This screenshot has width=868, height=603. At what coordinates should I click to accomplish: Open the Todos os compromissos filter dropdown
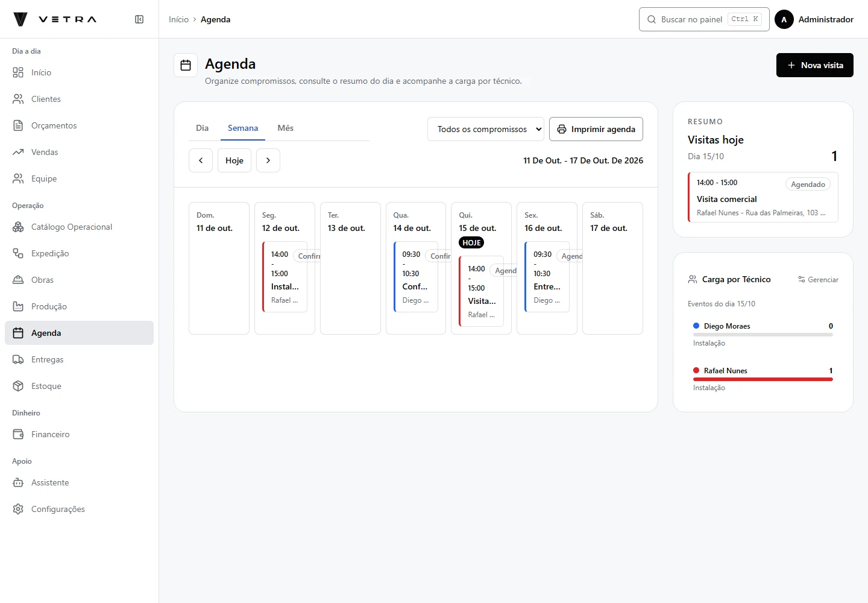pos(486,129)
